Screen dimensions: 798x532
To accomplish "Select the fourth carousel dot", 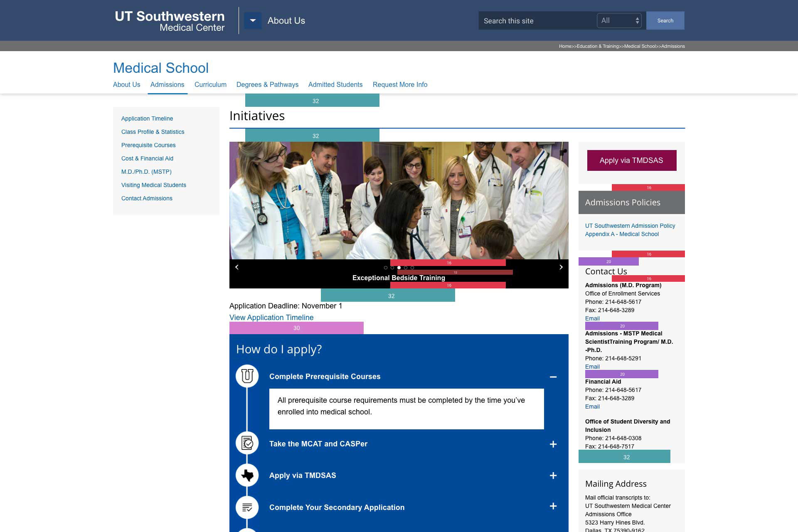I will [x=406, y=268].
